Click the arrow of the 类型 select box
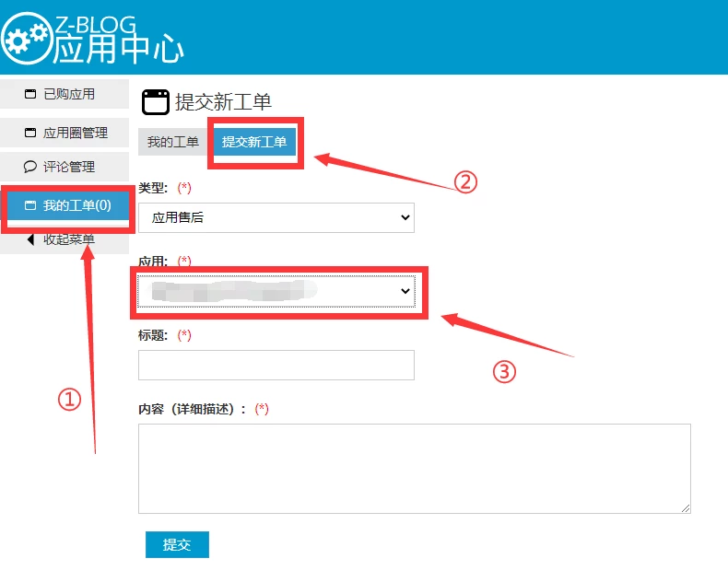 coord(404,217)
